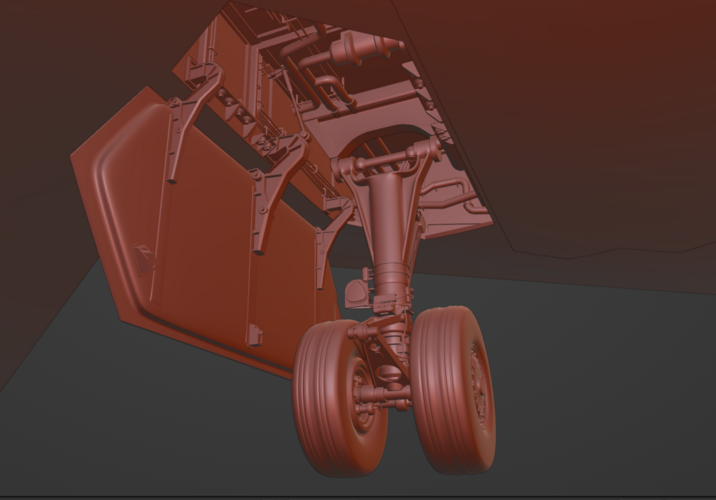The width and height of the screenshot is (716, 500).
Task: Select the right landing gear wheel
Action: [x=453, y=389]
